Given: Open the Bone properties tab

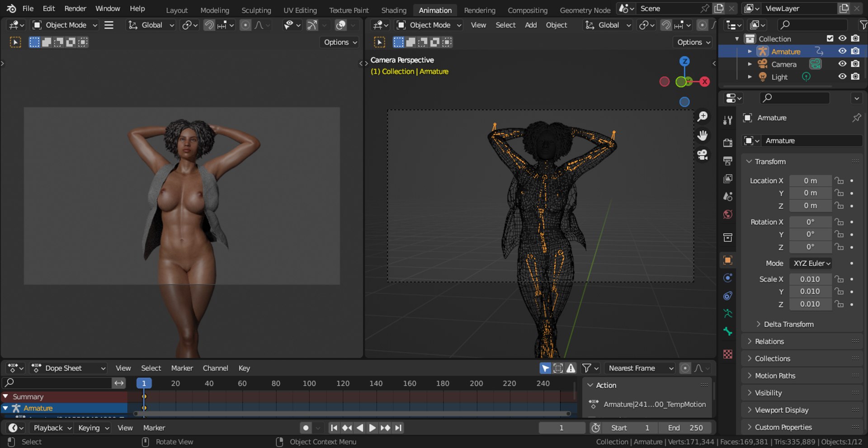Looking at the screenshot, I should [x=728, y=331].
